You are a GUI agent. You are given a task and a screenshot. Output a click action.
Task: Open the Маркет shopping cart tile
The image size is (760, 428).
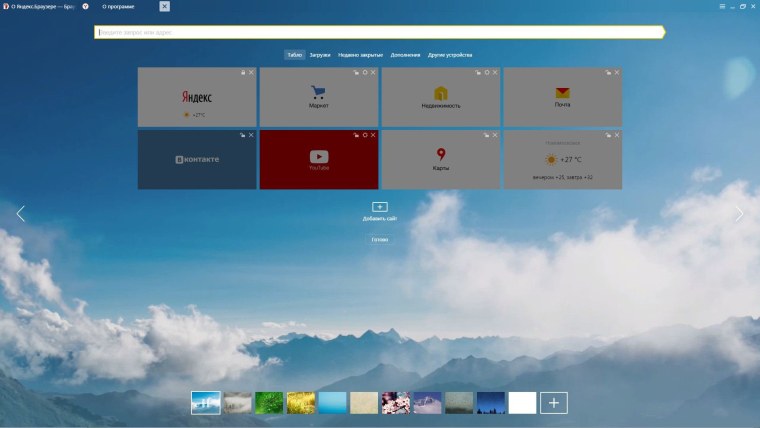tap(319, 94)
